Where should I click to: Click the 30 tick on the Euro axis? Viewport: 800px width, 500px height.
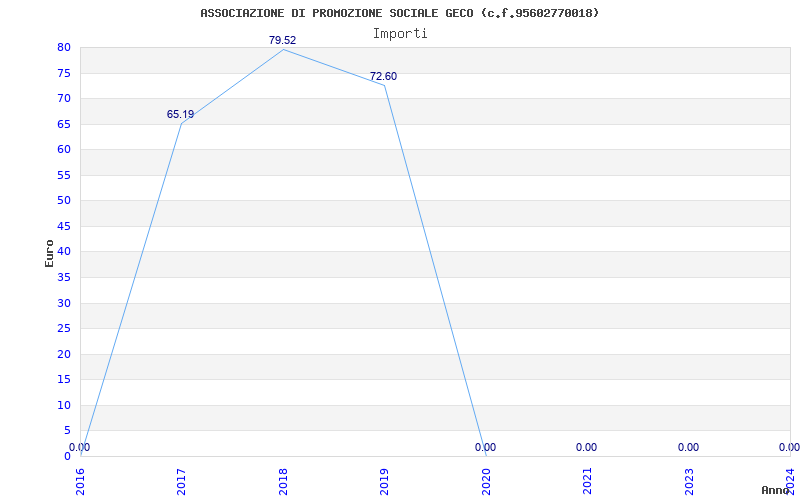pyautogui.click(x=64, y=303)
